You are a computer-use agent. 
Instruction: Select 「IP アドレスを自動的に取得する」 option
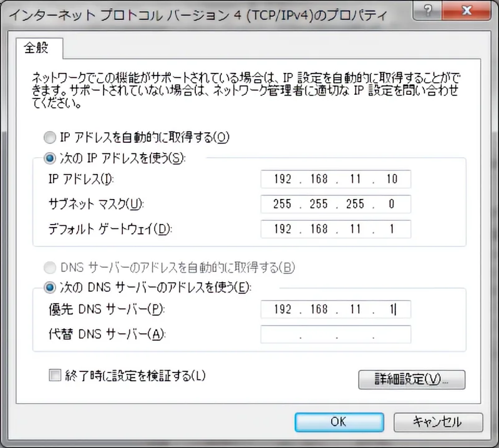point(50,138)
